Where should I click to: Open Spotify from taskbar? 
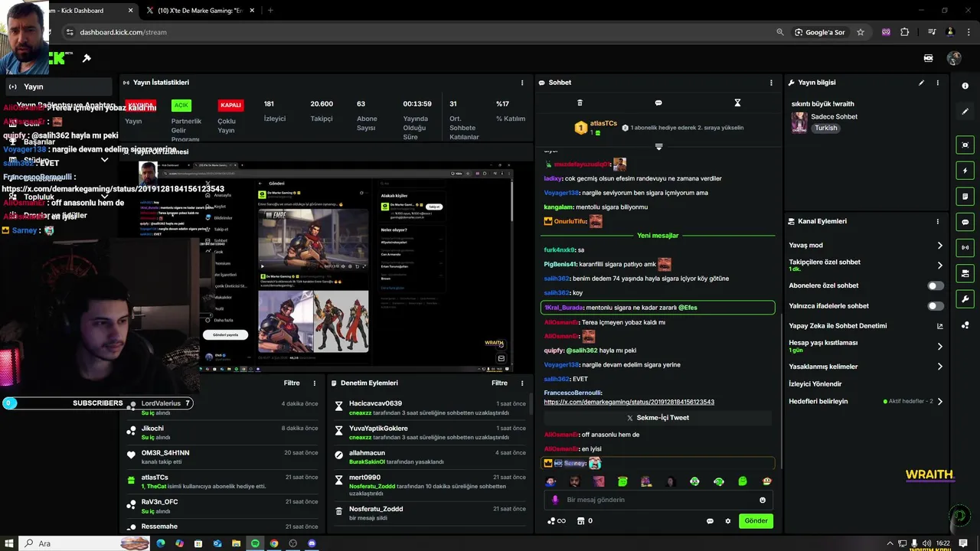[x=255, y=543]
